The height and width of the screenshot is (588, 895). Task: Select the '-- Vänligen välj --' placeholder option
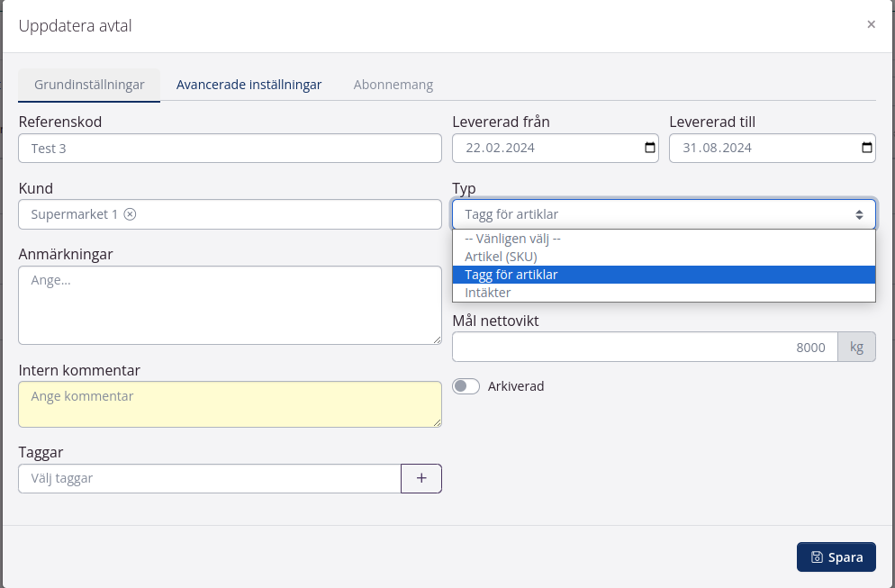pos(512,239)
